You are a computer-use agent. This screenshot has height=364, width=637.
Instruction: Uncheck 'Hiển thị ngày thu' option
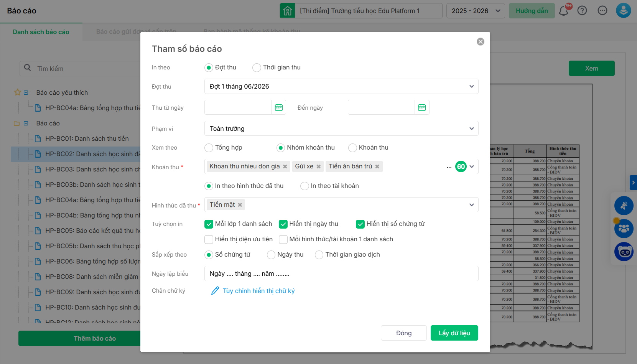tap(283, 224)
